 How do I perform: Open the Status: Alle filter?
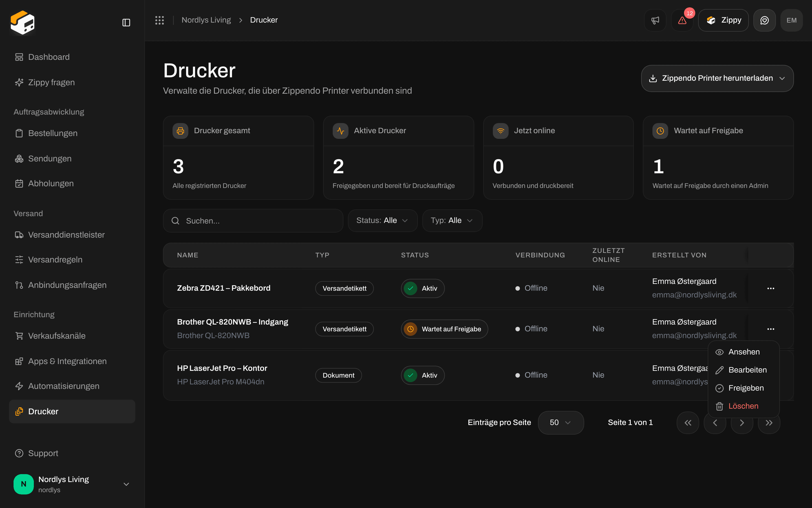point(383,220)
